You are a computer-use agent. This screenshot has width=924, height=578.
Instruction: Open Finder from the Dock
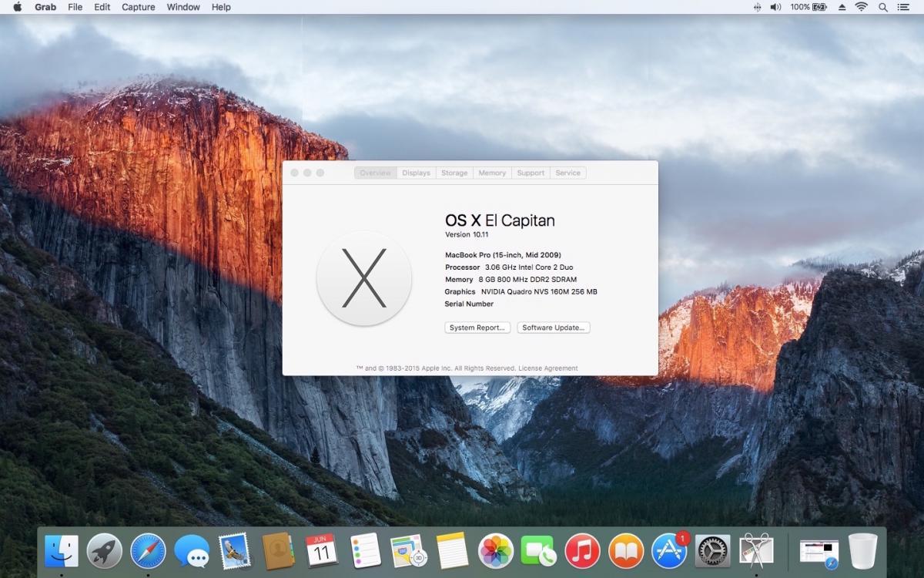coord(62,550)
